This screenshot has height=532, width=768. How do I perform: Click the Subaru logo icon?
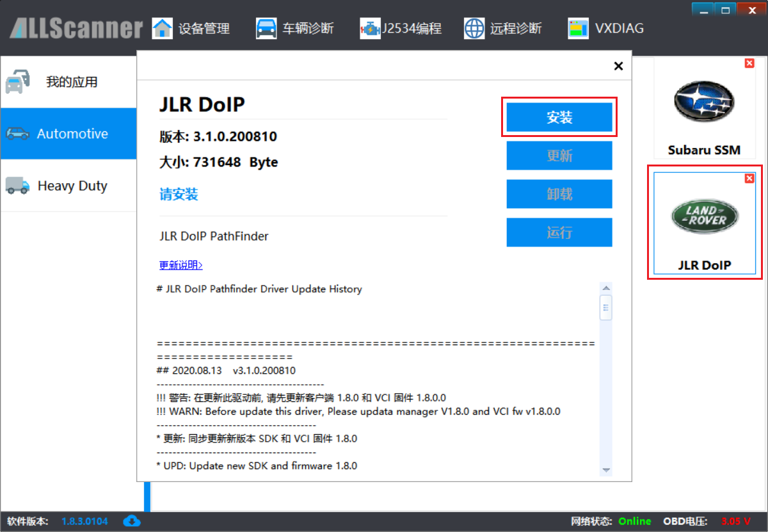704,102
